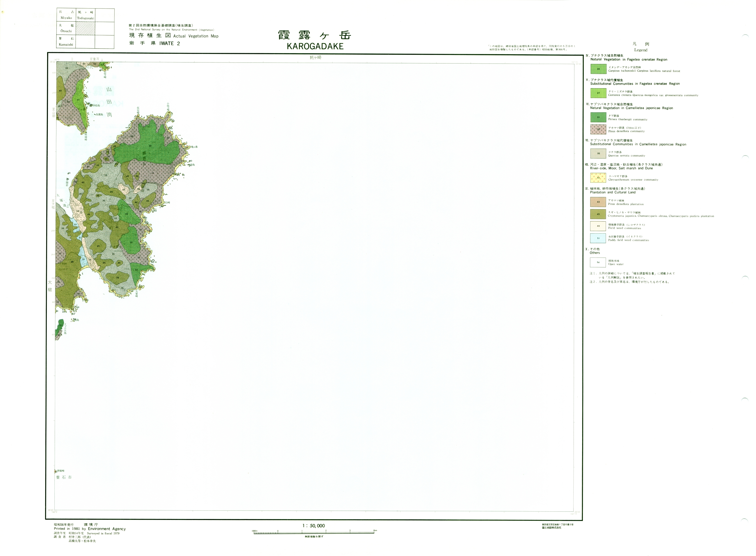Click the 'Kamaishi' cell in index grid
The height and width of the screenshot is (556, 756).
[x=66, y=42]
